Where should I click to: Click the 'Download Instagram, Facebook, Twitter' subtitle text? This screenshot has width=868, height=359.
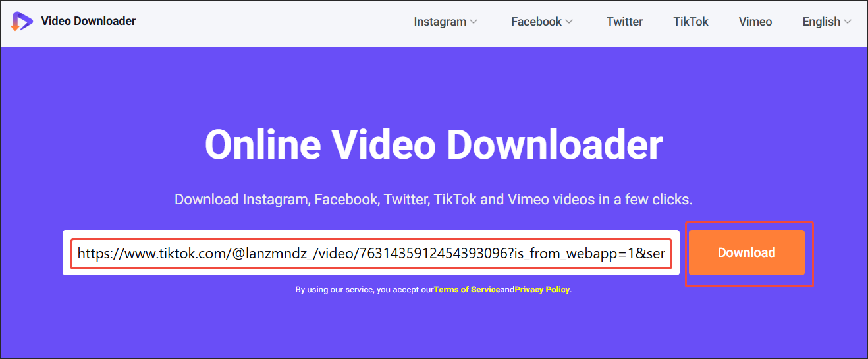[x=433, y=199]
